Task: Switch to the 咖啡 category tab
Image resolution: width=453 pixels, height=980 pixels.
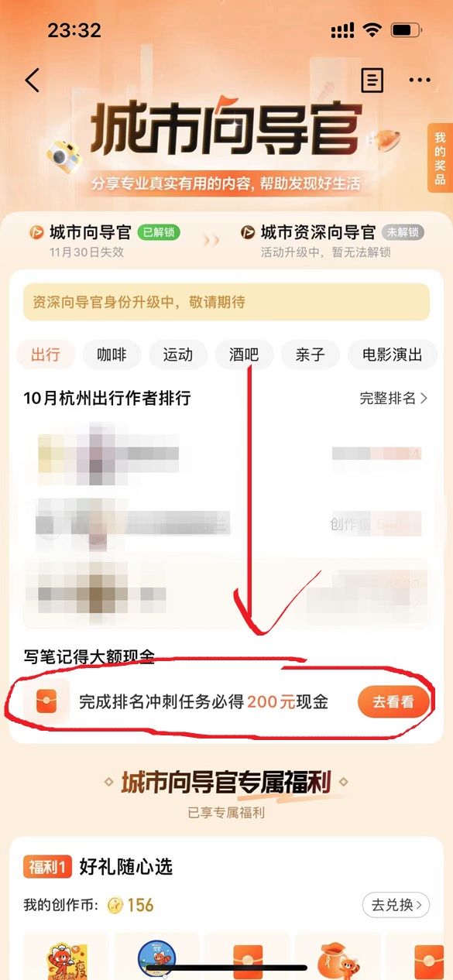Action: (112, 355)
